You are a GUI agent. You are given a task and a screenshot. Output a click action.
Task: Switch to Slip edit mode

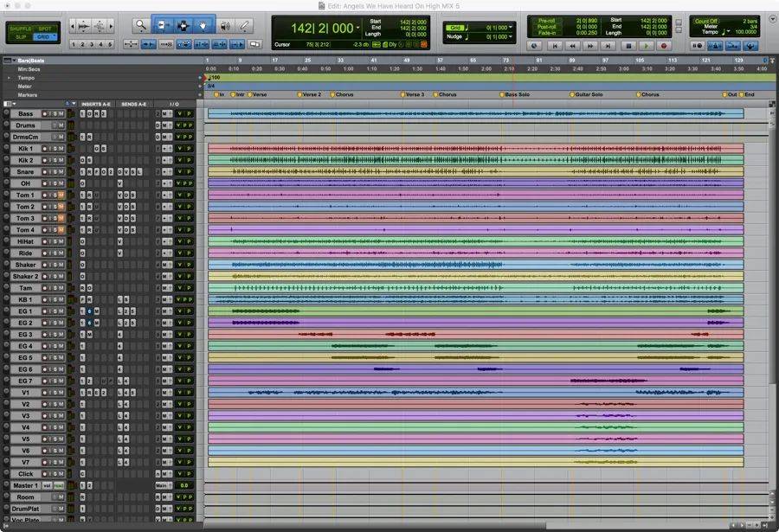19,37
